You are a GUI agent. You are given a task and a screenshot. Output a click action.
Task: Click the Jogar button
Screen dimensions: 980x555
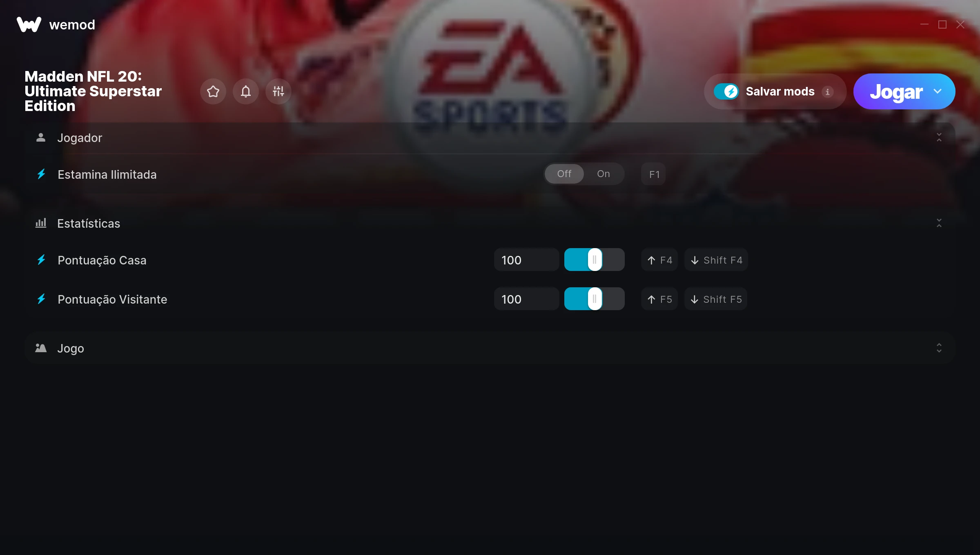tap(896, 91)
